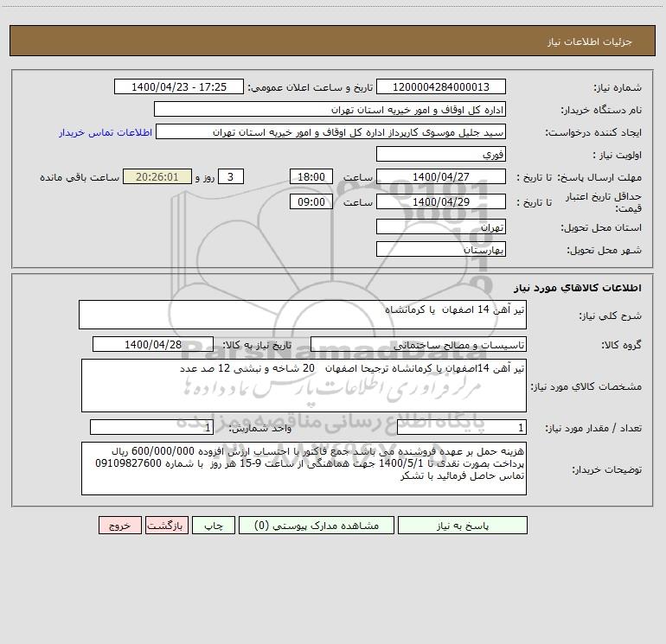Click the پاسخ به نیاز button
The height and width of the screenshot is (644, 666).
click(462, 526)
